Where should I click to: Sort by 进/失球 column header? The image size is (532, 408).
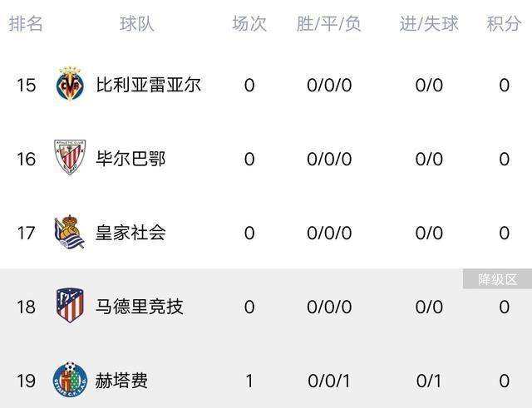429,24
